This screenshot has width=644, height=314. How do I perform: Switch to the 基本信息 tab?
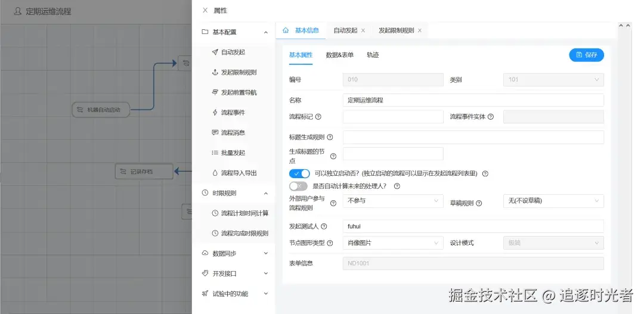coord(301,30)
